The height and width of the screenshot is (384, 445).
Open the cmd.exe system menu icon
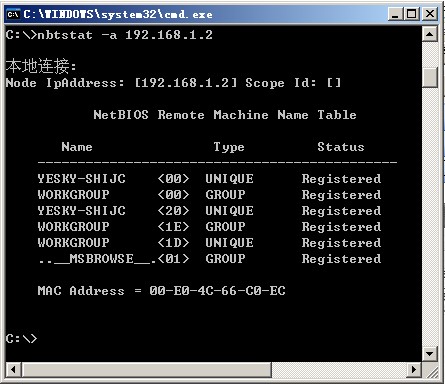pos(13,14)
